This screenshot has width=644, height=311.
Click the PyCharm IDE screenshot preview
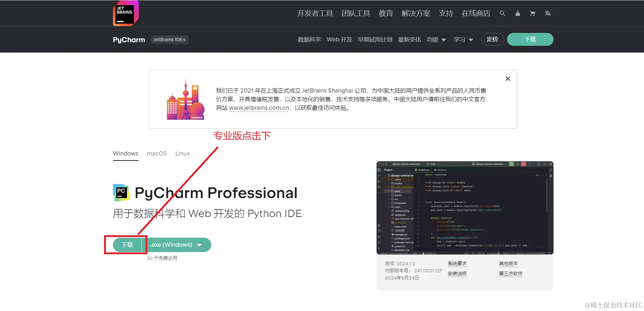click(x=465, y=208)
